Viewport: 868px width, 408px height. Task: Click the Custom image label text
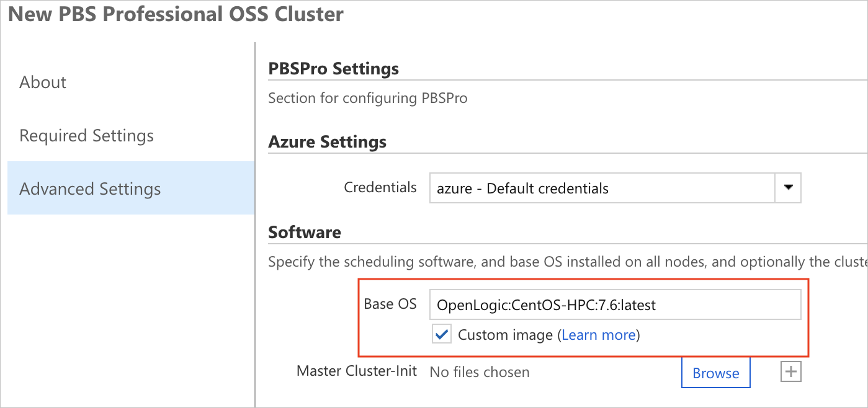click(x=504, y=335)
